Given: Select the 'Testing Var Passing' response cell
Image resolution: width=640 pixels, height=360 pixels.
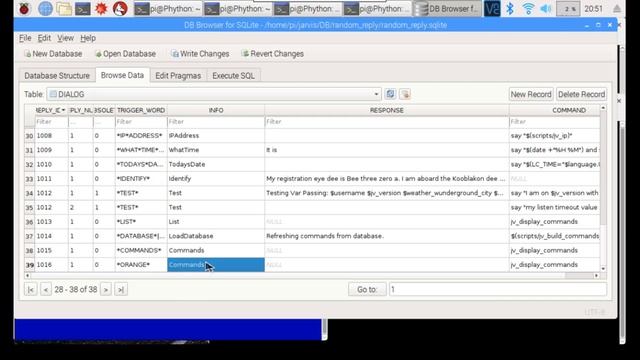Looking at the screenshot, I should 387,193.
